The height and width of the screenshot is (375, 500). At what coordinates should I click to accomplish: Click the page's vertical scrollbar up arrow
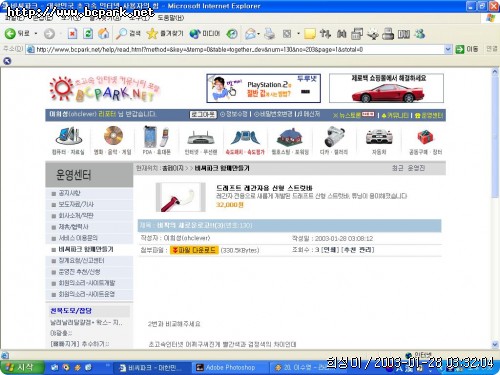495,72
